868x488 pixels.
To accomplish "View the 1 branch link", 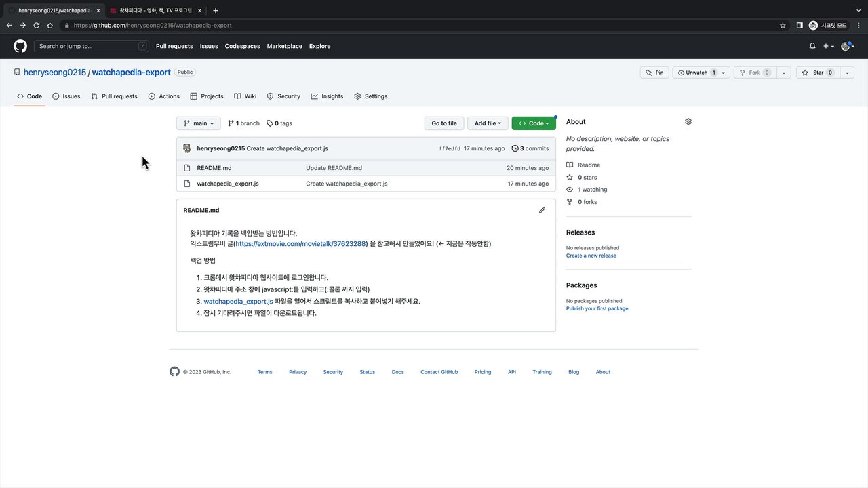I will point(243,123).
